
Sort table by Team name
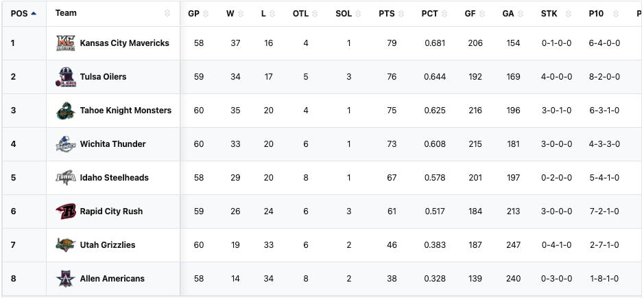pyautogui.click(x=66, y=13)
